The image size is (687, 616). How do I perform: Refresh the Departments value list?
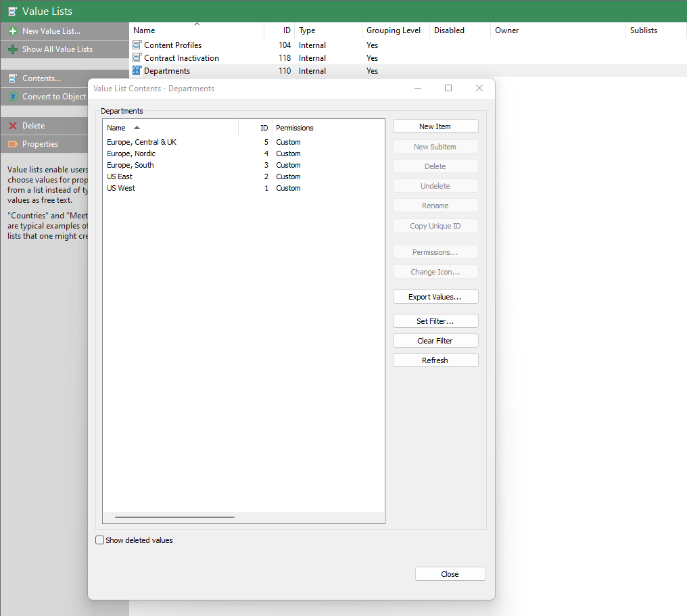point(435,360)
